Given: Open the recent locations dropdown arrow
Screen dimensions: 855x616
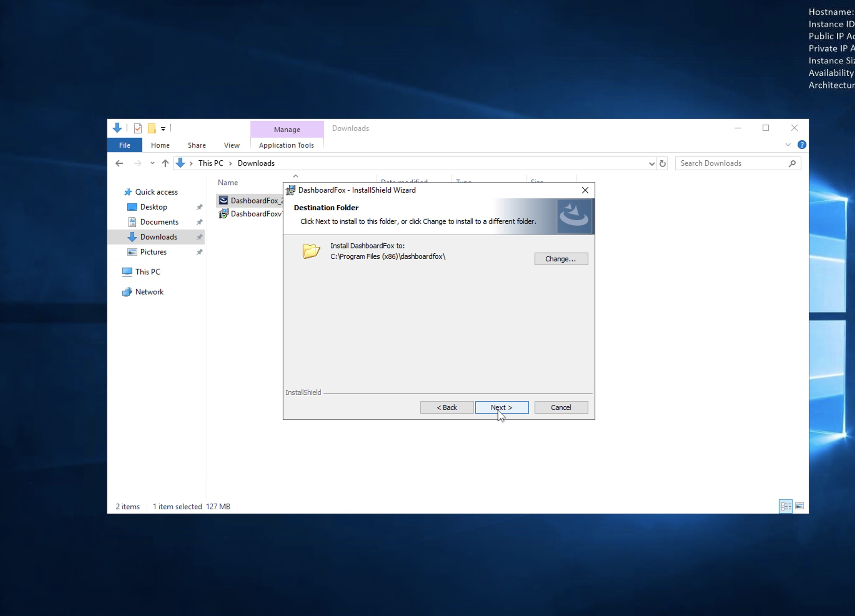Looking at the screenshot, I should pos(152,163).
